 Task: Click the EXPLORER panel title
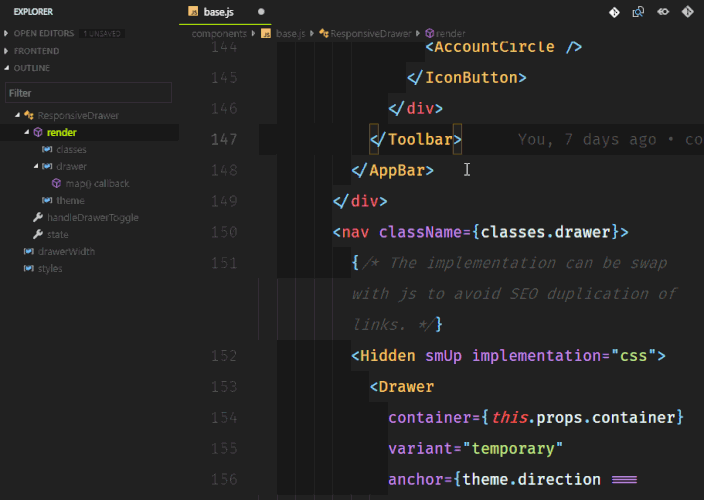33,12
